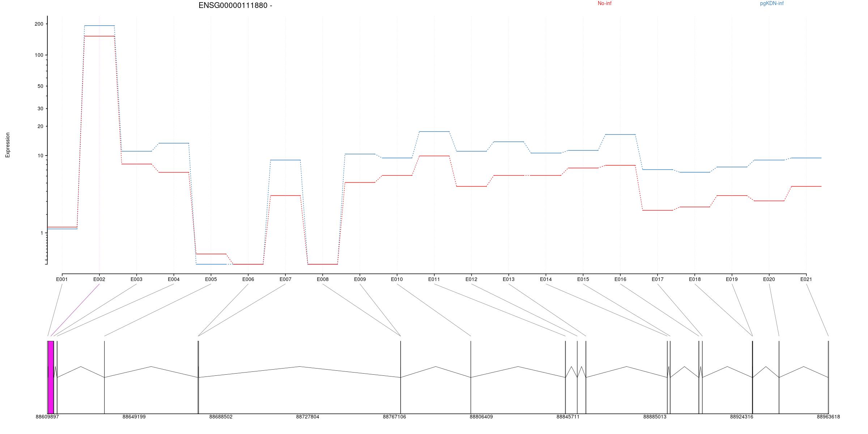Click red No-inf segment above E002
This screenshot has width=868, height=434.
(99, 36)
